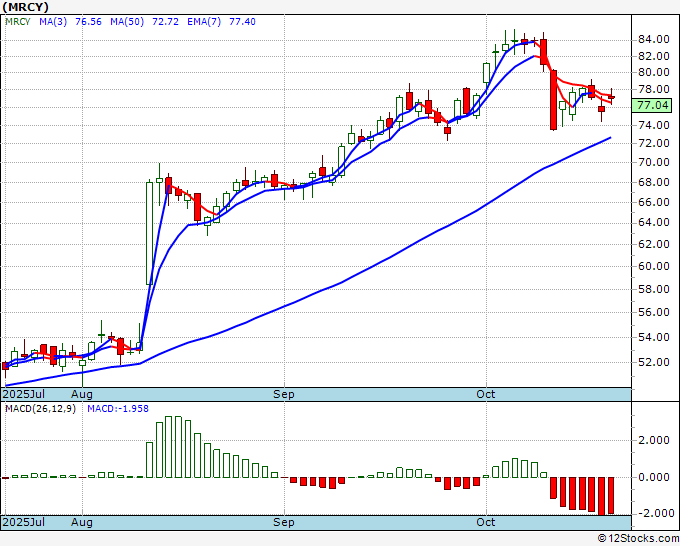Screen dimensions: 680x546
Task: Click the Aug label on MACD axis
Action: 82,522
